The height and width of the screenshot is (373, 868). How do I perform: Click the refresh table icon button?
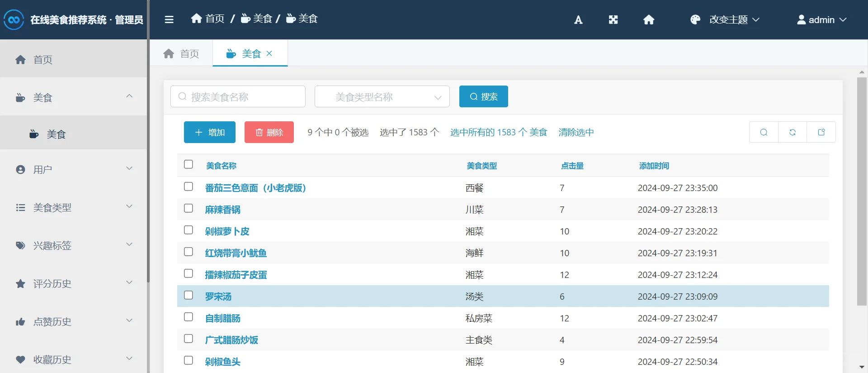pos(793,132)
